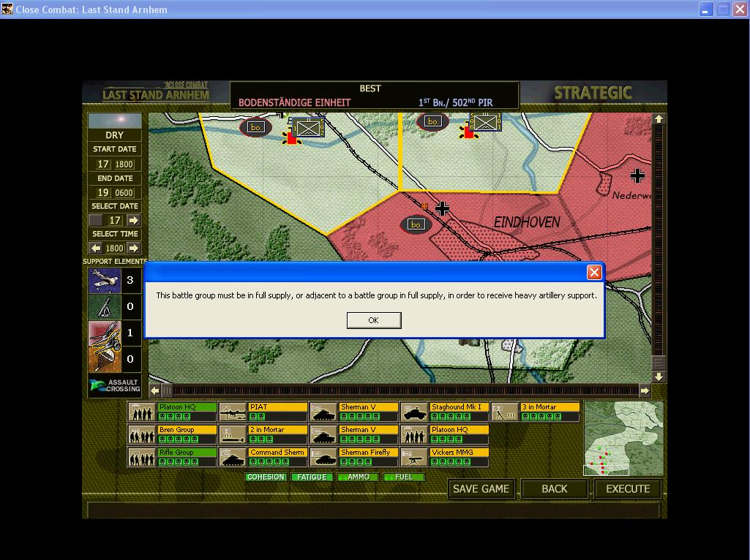Image resolution: width=750 pixels, height=560 pixels.
Task: Select the 3 in Mortar unit
Action: pos(536,412)
